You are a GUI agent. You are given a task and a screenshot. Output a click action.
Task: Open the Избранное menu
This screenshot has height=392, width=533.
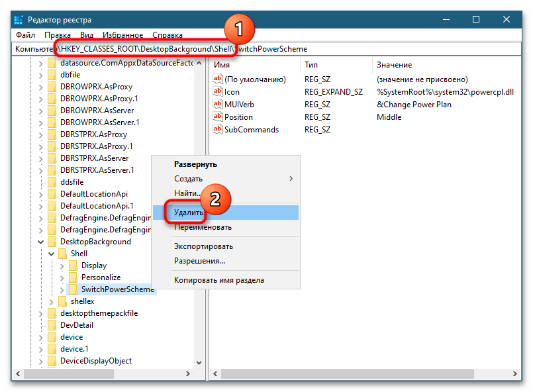pos(123,34)
